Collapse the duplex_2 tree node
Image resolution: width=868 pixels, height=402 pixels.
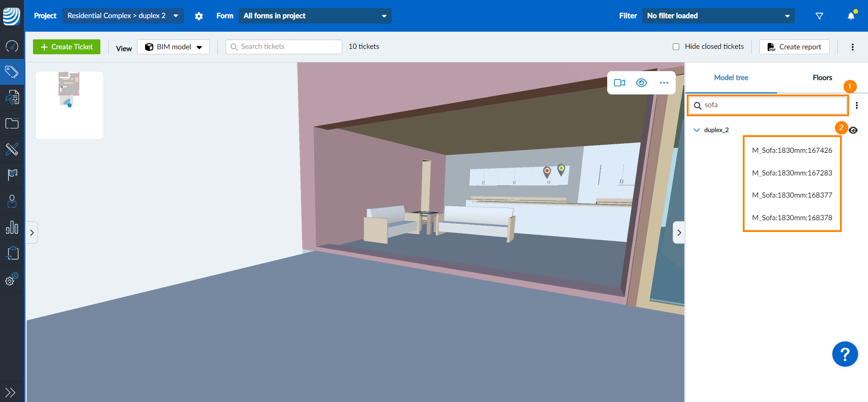pyautogui.click(x=696, y=130)
